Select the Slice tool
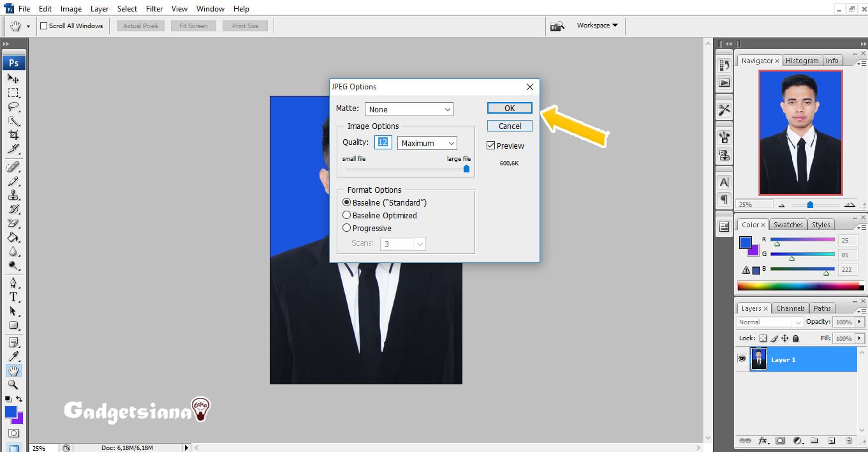The height and width of the screenshot is (452, 868). click(x=13, y=149)
